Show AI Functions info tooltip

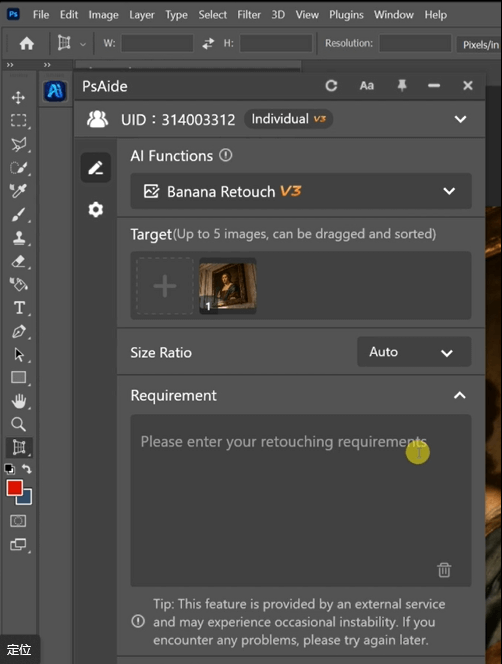point(226,155)
